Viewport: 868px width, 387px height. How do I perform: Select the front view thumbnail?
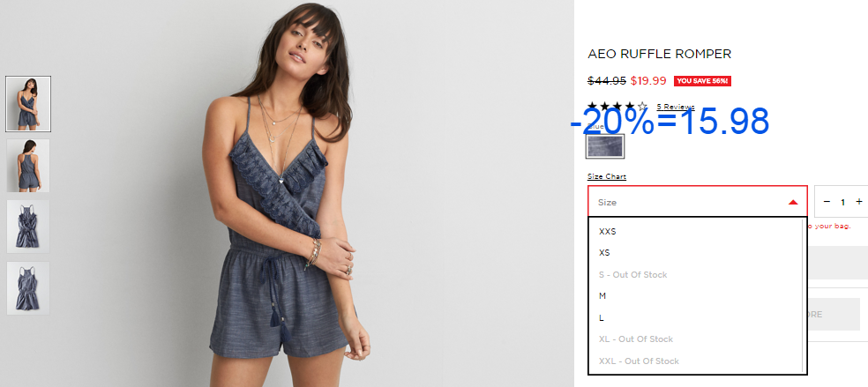click(x=28, y=104)
